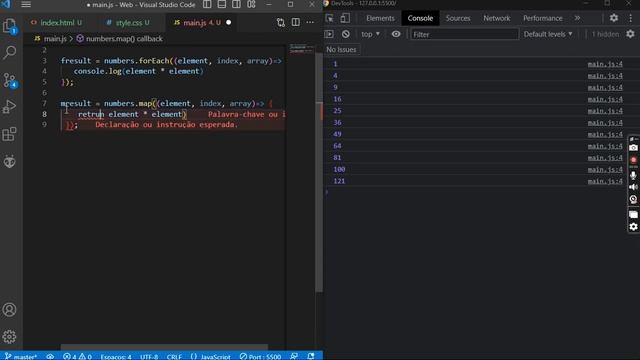Toggle microphone in recorder overlay

pos(633,175)
